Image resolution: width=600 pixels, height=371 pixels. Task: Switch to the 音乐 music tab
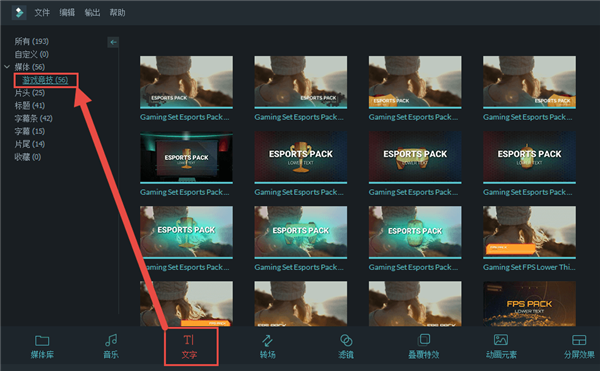click(x=111, y=347)
